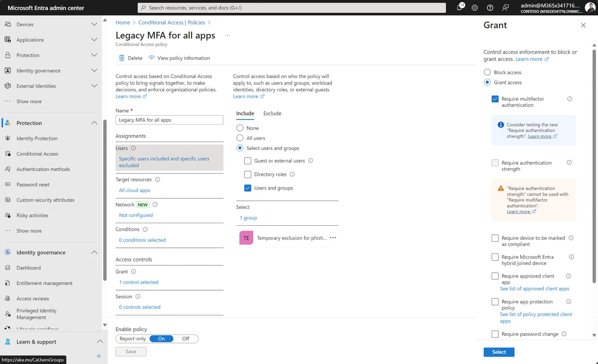Open the settings gear icon
This screenshot has width=598, height=364.
coord(475,8)
